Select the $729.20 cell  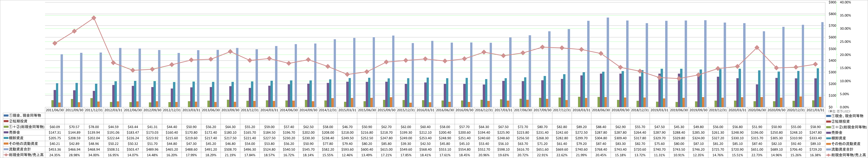pos(816,149)
